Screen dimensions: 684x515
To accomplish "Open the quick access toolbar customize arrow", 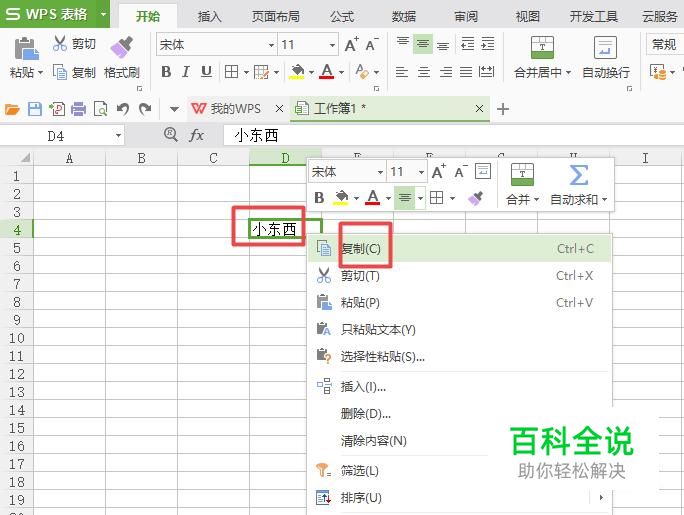I will [174, 109].
